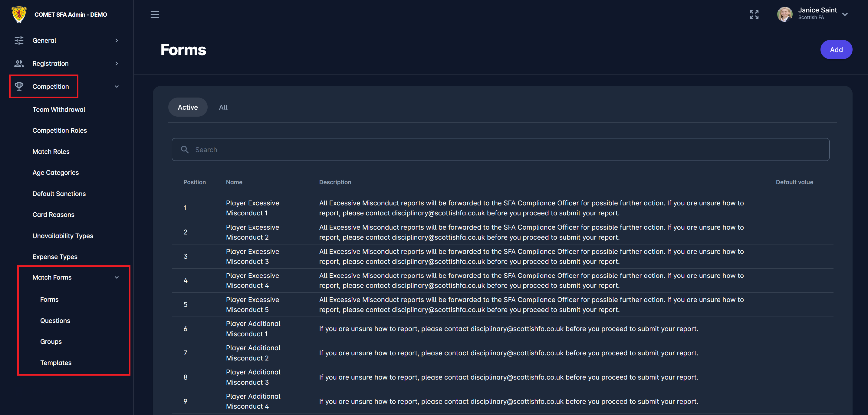Image resolution: width=868 pixels, height=415 pixels.
Task: Click the Competition trophy icon
Action: [x=19, y=86]
